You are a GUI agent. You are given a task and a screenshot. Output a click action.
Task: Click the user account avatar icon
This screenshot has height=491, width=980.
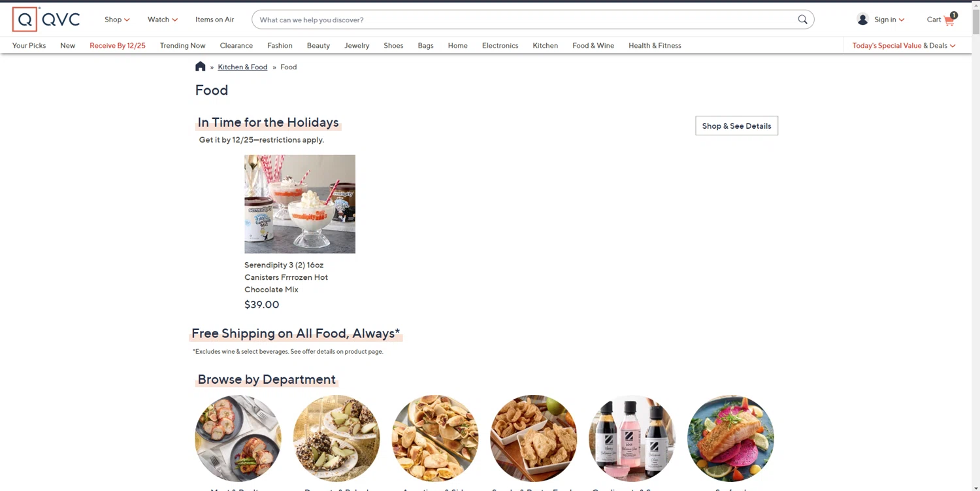862,20
